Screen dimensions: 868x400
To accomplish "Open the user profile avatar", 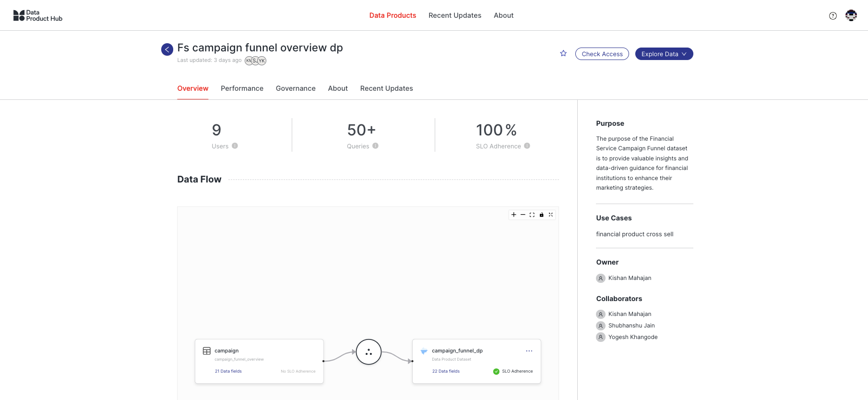I will point(851,15).
